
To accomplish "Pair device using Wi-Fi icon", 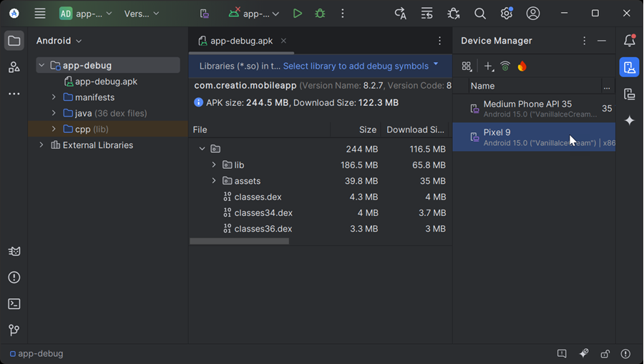I will pos(505,66).
